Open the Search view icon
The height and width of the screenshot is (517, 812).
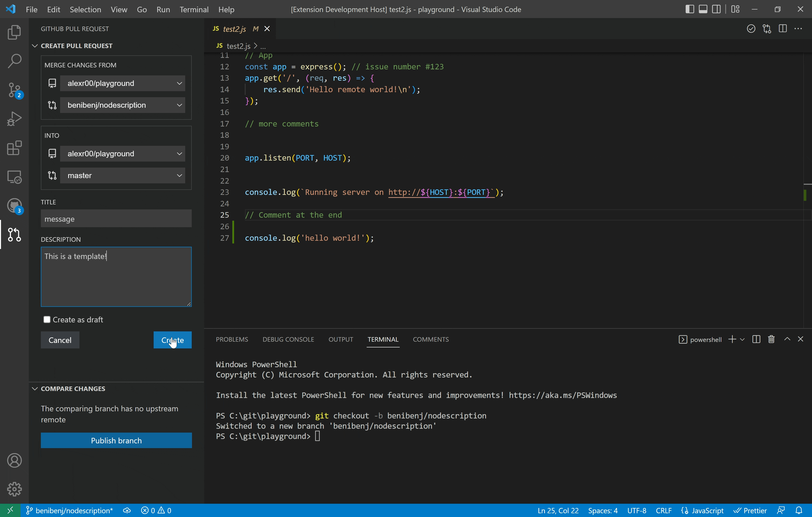[14, 61]
